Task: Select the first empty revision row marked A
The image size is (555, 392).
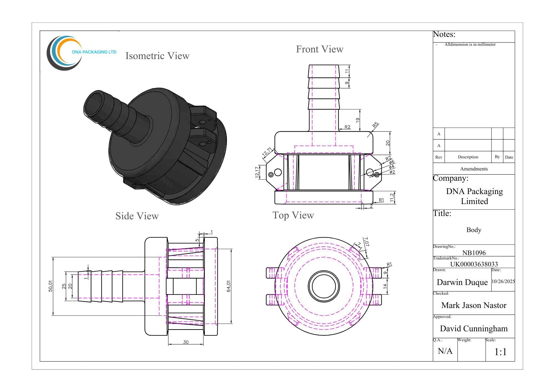Action: [438, 134]
